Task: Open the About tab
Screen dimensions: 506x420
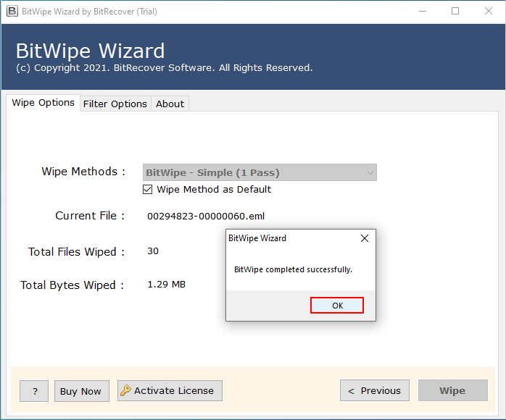Action: [170, 104]
